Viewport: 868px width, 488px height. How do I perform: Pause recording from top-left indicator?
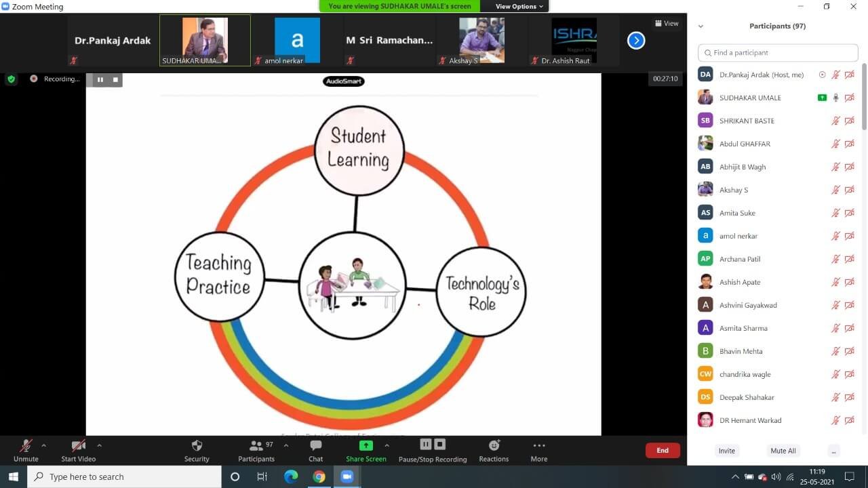click(100, 79)
